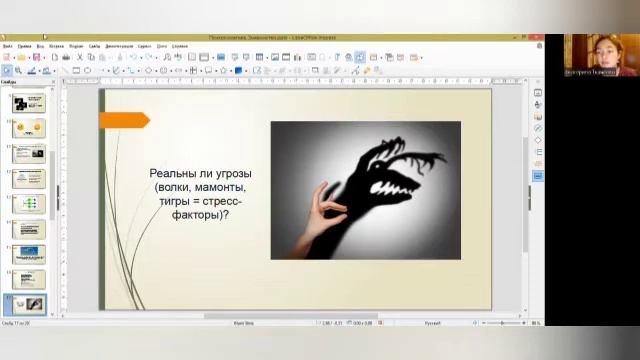Expand the Callouts dropdown arrow
640x360 pixels.
tap(216, 71)
